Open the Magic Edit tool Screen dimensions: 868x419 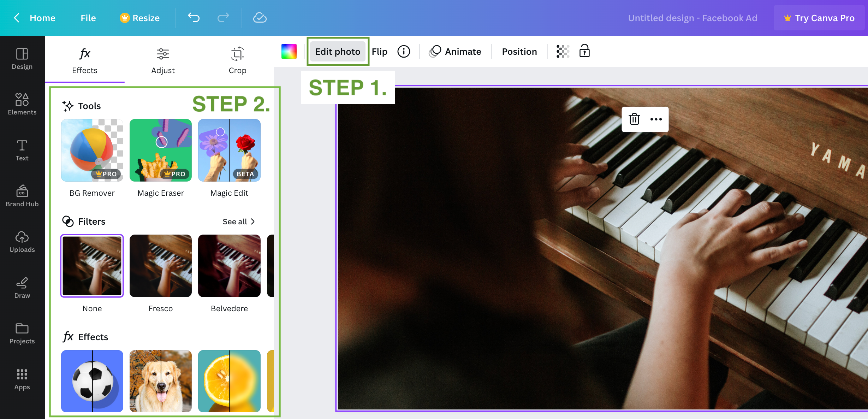pyautogui.click(x=228, y=151)
